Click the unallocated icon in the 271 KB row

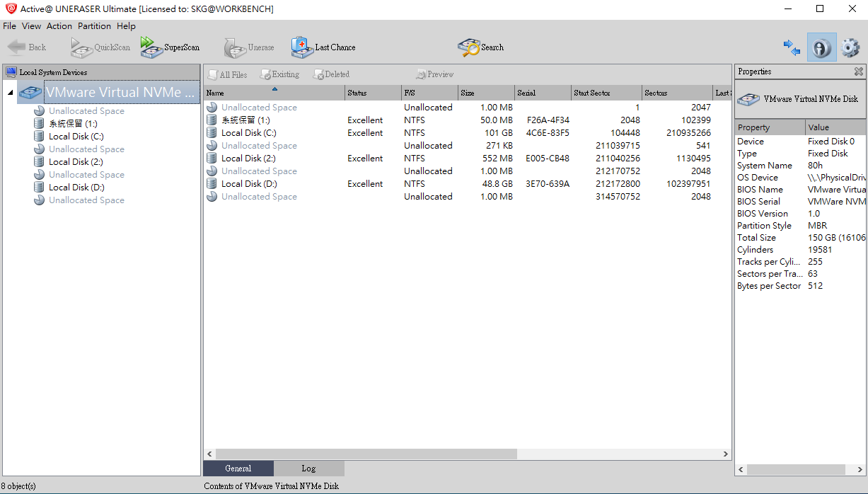coord(212,146)
